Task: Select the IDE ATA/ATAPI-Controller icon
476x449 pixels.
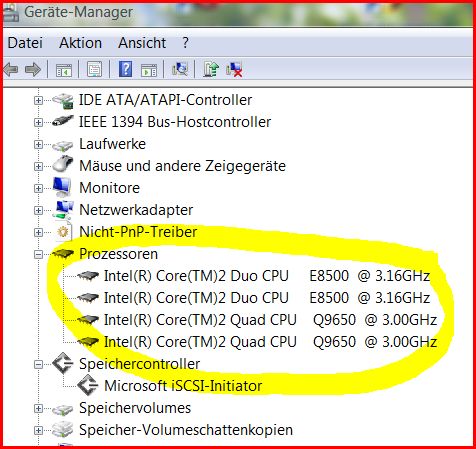Action: coord(63,100)
